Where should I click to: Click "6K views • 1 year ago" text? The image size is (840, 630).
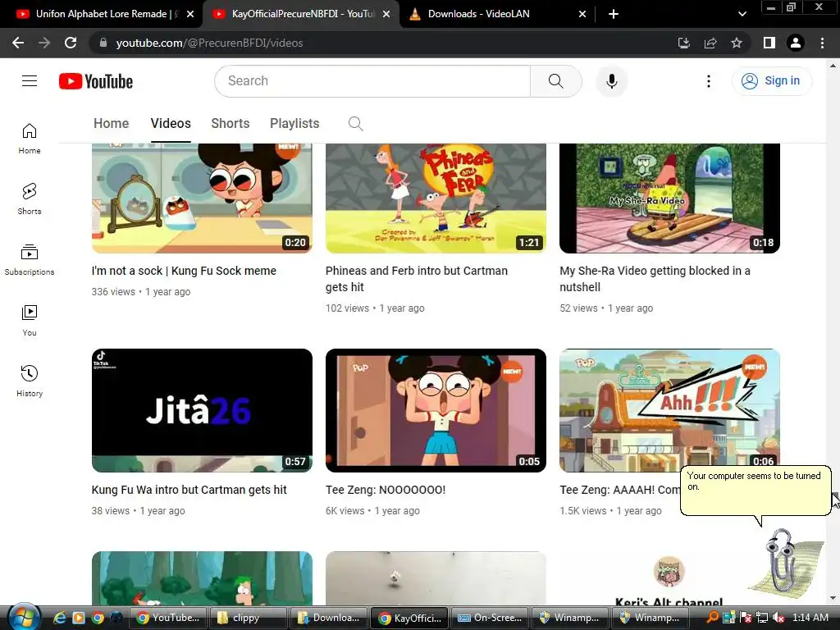click(x=372, y=511)
